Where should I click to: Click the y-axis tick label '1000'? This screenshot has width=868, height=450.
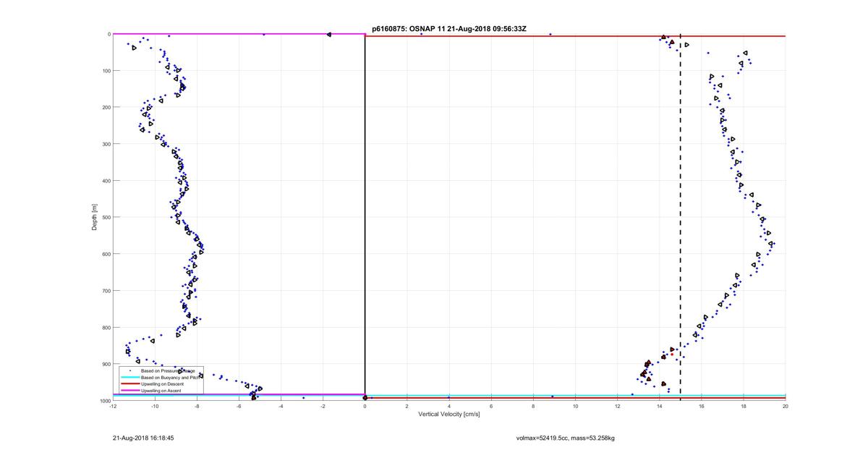coord(105,401)
